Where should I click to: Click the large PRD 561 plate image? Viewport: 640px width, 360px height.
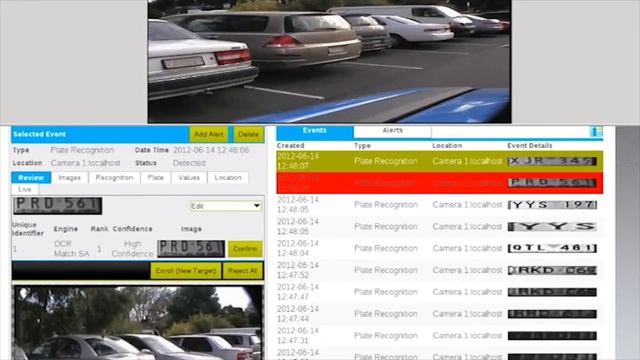58,206
